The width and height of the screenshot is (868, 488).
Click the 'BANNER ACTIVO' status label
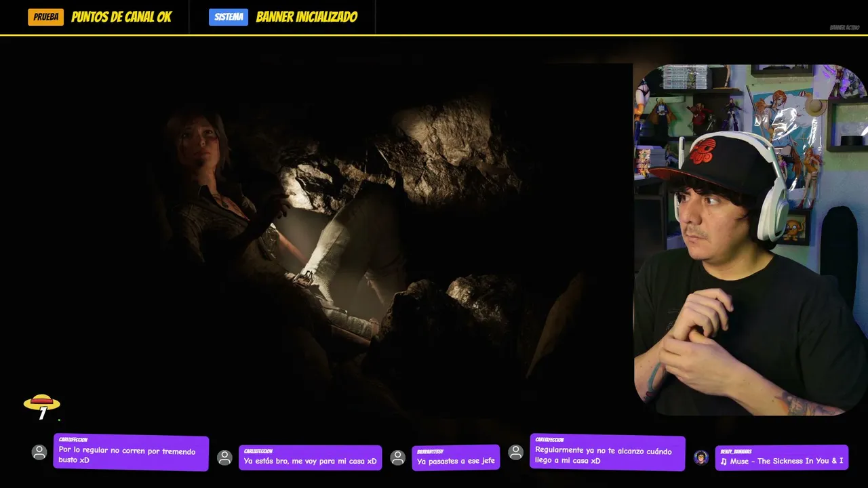click(844, 28)
